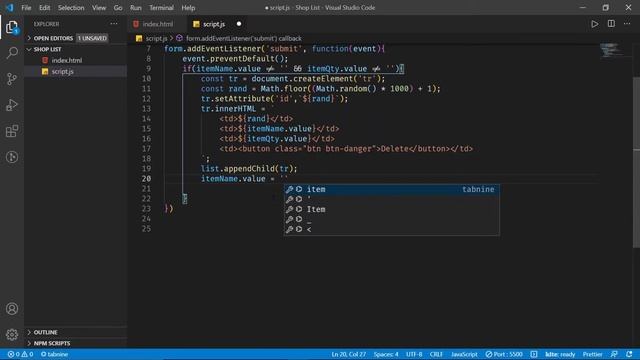Expand the NPM Scripts section
Viewport: 640px width, 360px height.
pyautogui.click(x=29, y=343)
